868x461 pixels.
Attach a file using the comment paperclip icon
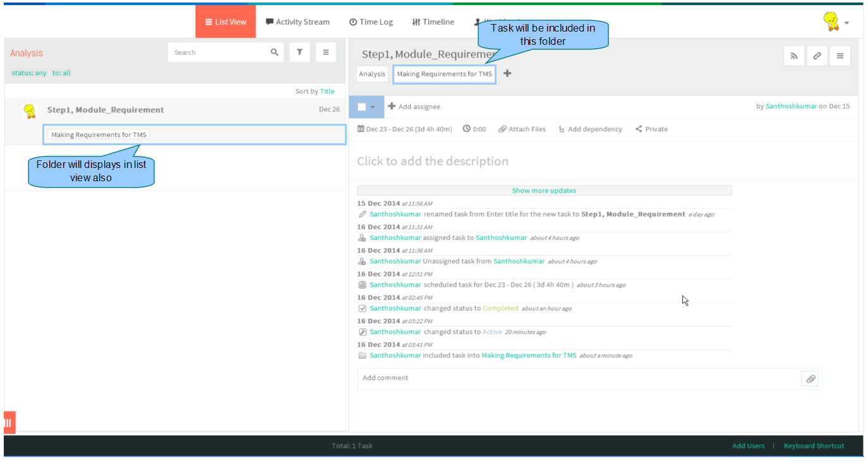[811, 379]
